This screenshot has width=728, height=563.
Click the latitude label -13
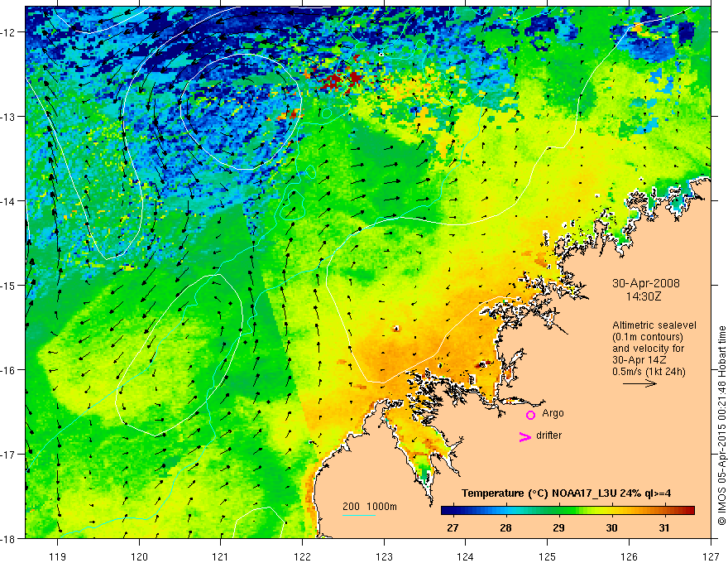coord(9,117)
